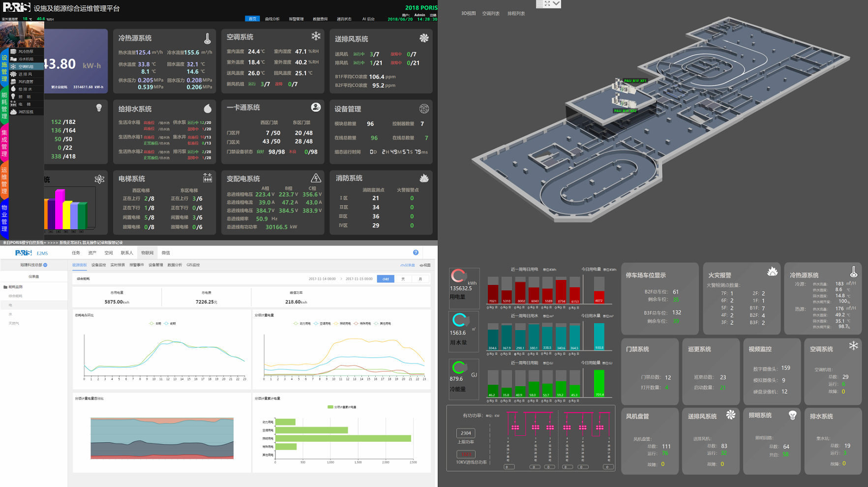
Task: Select 冷水机组 in the sidebar
Action: (x=26, y=59)
